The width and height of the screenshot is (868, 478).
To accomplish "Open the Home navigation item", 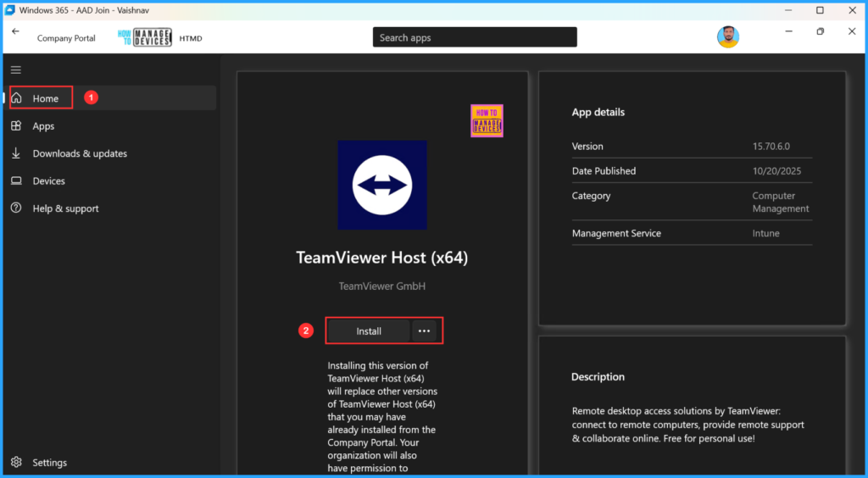I will [x=111, y=98].
